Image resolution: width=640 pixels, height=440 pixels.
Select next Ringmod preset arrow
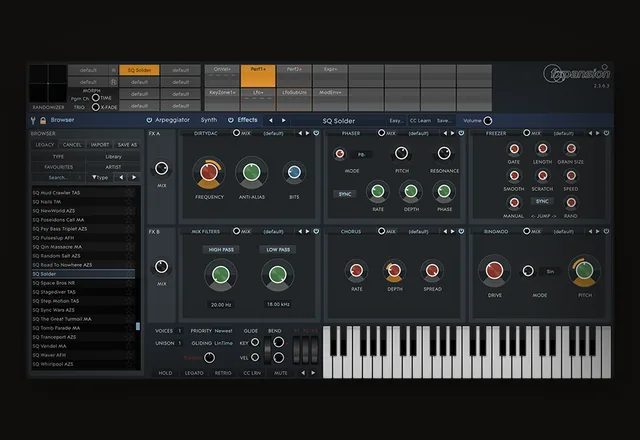coord(598,231)
